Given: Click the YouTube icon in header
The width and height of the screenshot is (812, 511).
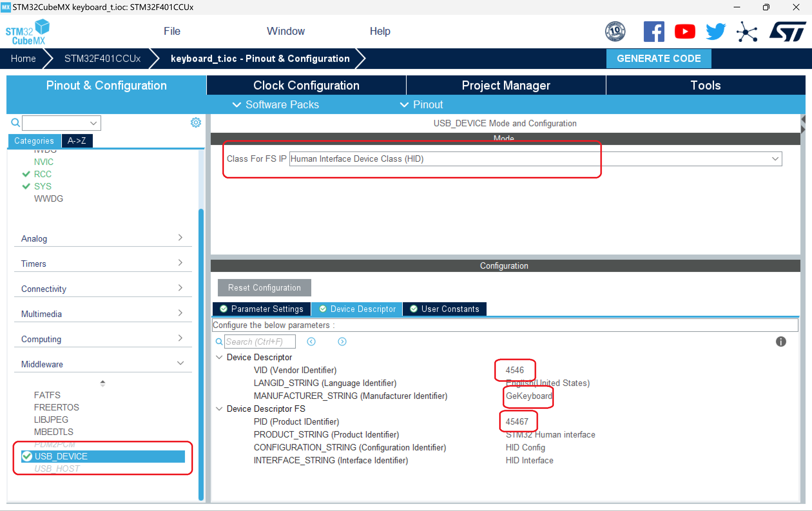Looking at the screenshot, I should coord(684,31).
